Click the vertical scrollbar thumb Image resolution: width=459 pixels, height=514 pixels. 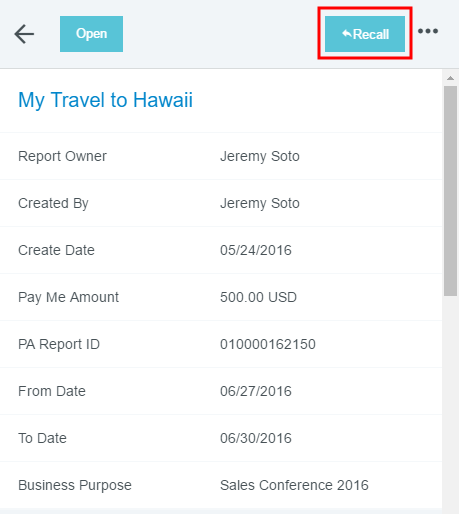click(x=450, y=191)
